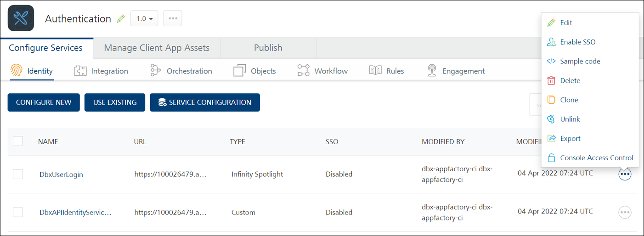Toggle the select-all checkbox in header
Screen dimensions: 644x236
(18, 141)
